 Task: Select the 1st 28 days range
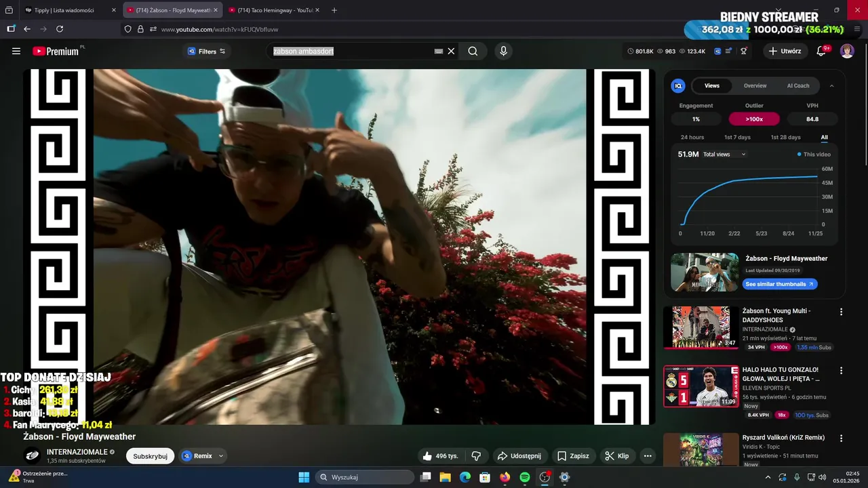coord(785,138)
